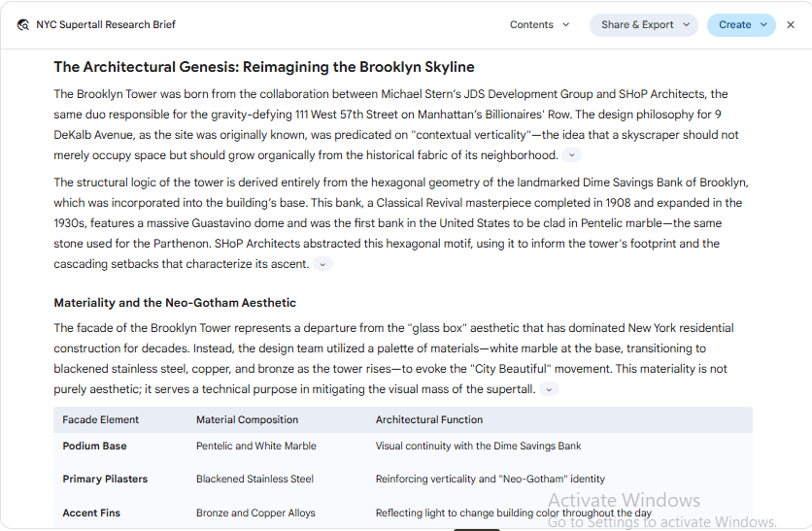This screenshot has height=531, width=812.
Task: Select the 'Podium Base' table row label
Action: coord(95,447)
